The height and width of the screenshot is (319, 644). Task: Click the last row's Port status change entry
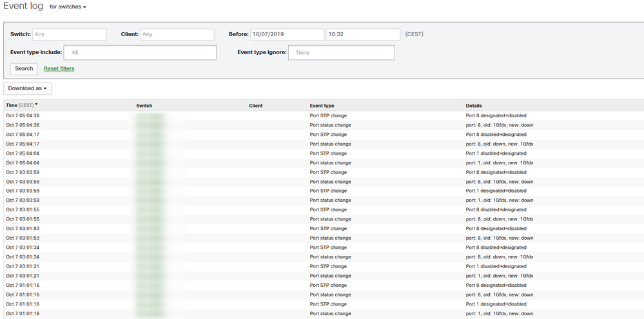click(x=330, y=313)
